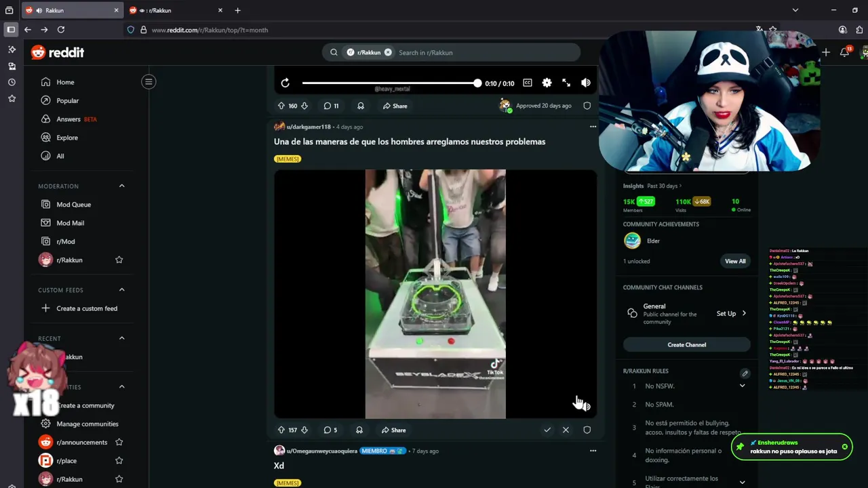The width and height of the screenshot is (868, 488).
Task: View All community achievements
Action: pyautogui.click(x=735, y=261)
